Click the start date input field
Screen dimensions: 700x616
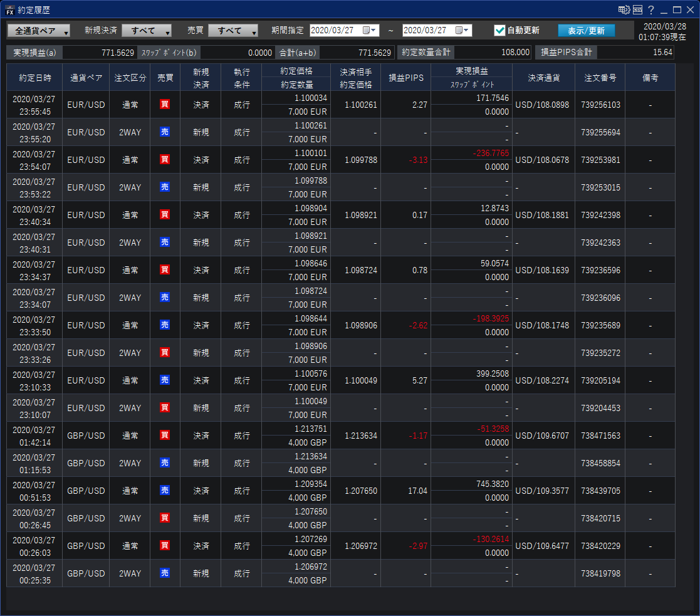click(x=335, y=30)
